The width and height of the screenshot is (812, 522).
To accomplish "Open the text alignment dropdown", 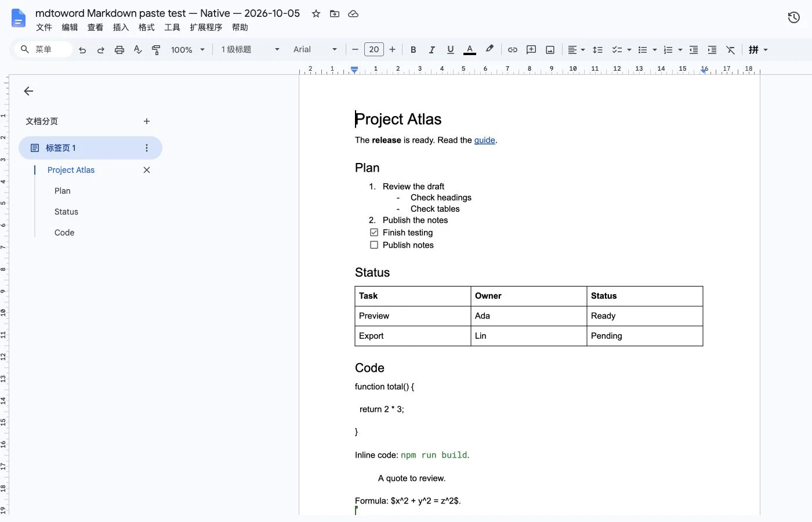I will click(x=577, y=50).
